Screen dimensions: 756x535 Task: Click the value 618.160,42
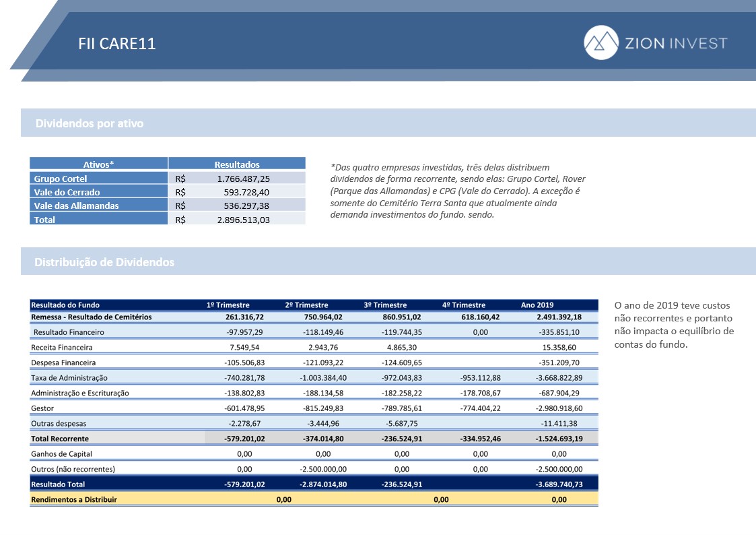tap(480, 317)
